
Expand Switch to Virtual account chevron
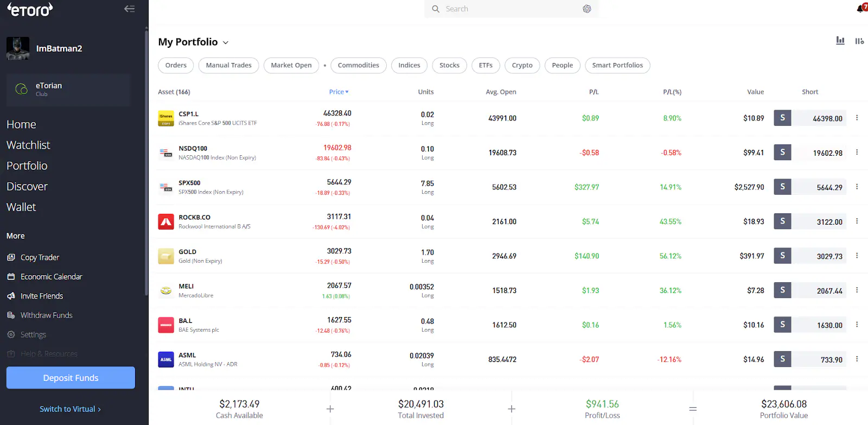(x=99, y=409)
